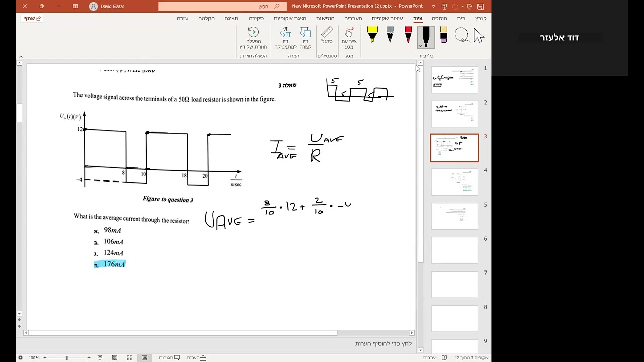Open the Transitions (מעברים) tab
644x362 pixels.
coord(353,18)
